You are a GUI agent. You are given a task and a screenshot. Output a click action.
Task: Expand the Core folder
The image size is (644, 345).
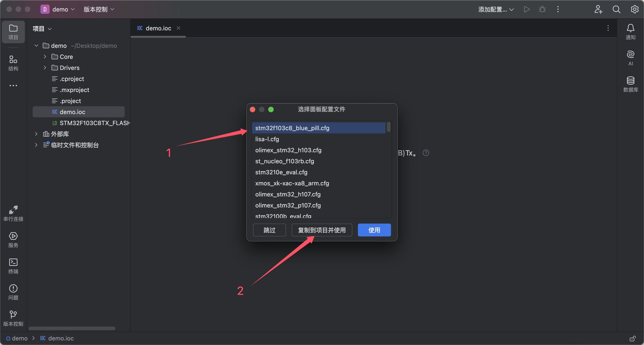pyautogui.click(x=45, y=57)
